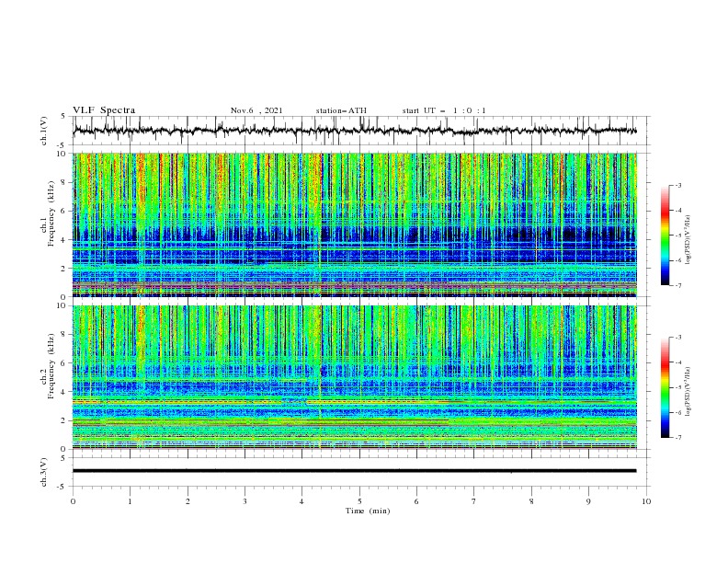The width and height of the screenshot is (728, 563).
Task: Click time axis tick label "10"
Action: point(646,501)
